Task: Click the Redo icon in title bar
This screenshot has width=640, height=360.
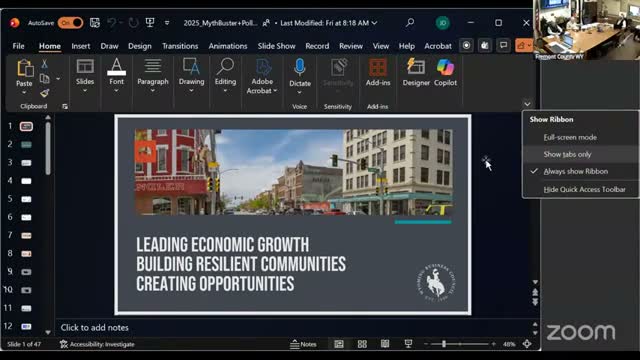Action: tap(133, 23)
